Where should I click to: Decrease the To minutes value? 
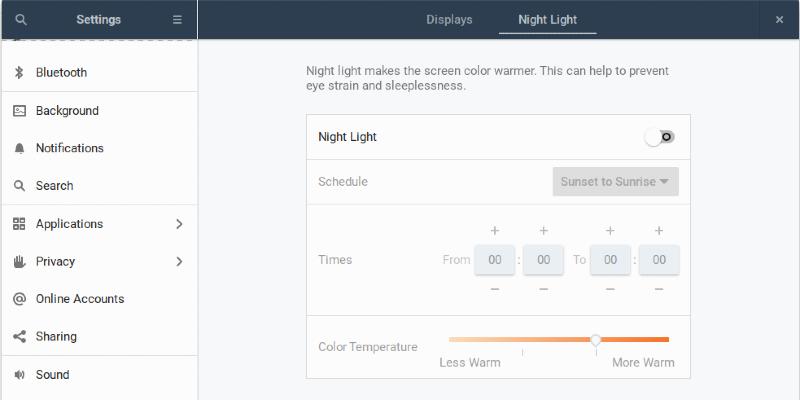tap(659, 289)
